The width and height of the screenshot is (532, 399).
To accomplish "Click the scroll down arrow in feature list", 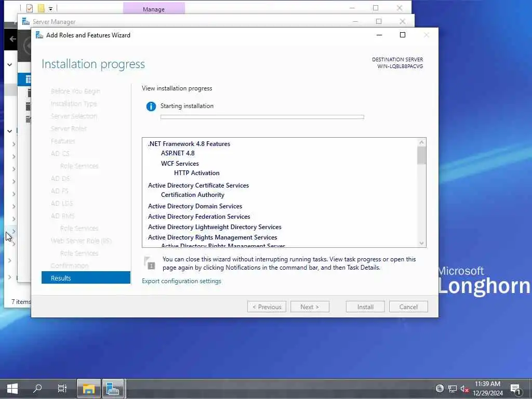I will (421, 243).
